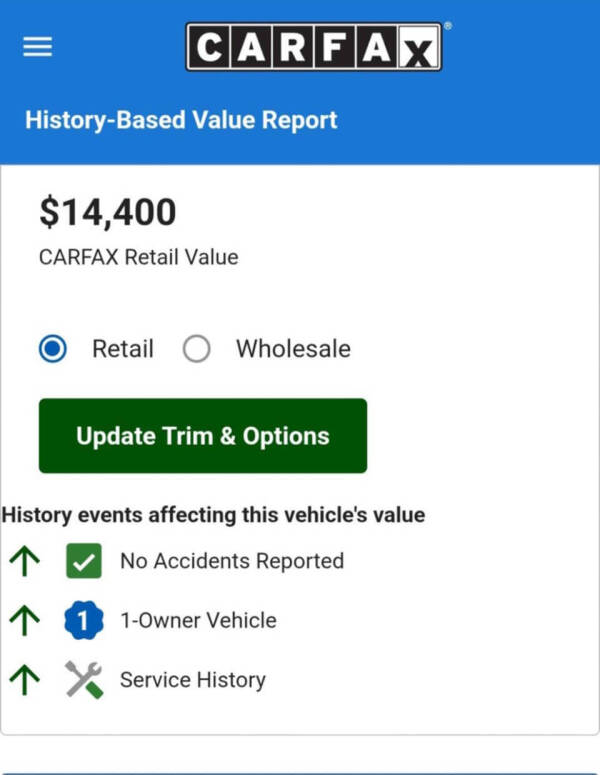Select the Retail radio button
Image resolution: width=600 pixels, height=775 pixels.
[53, 349]
